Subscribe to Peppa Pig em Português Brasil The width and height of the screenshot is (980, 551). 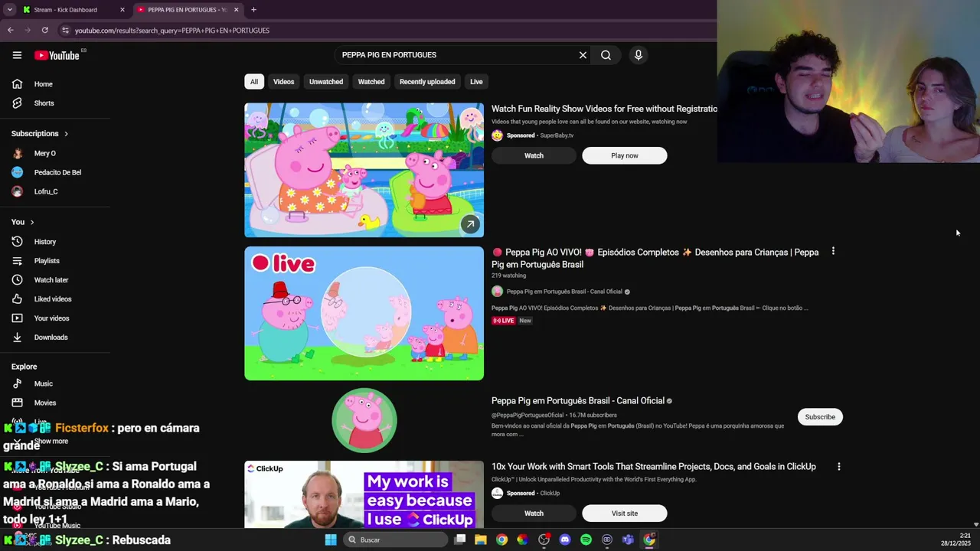coord(820,417)
